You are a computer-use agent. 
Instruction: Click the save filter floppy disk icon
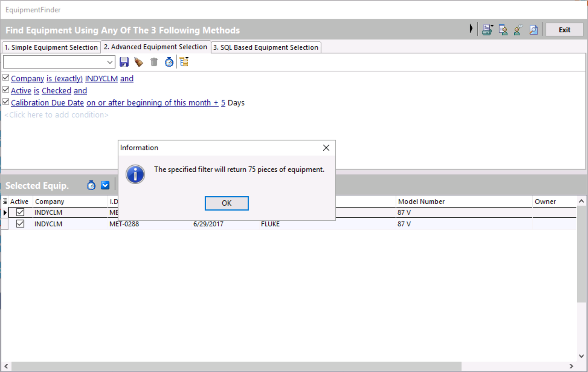click(x=124, y=62)
